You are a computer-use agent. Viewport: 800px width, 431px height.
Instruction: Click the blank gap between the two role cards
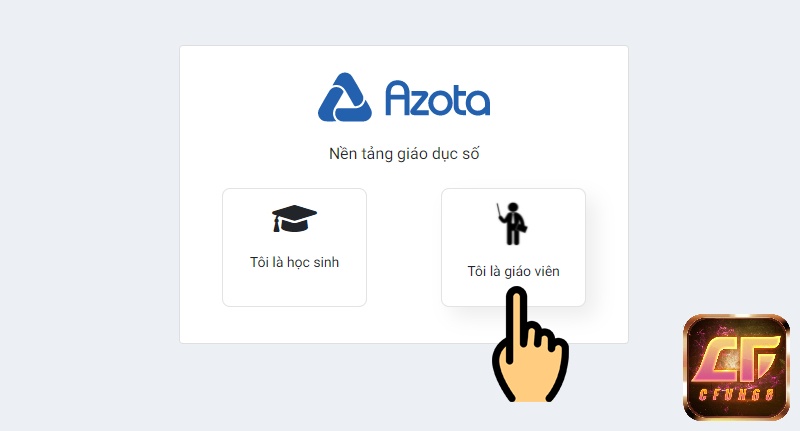click(404, 247)
